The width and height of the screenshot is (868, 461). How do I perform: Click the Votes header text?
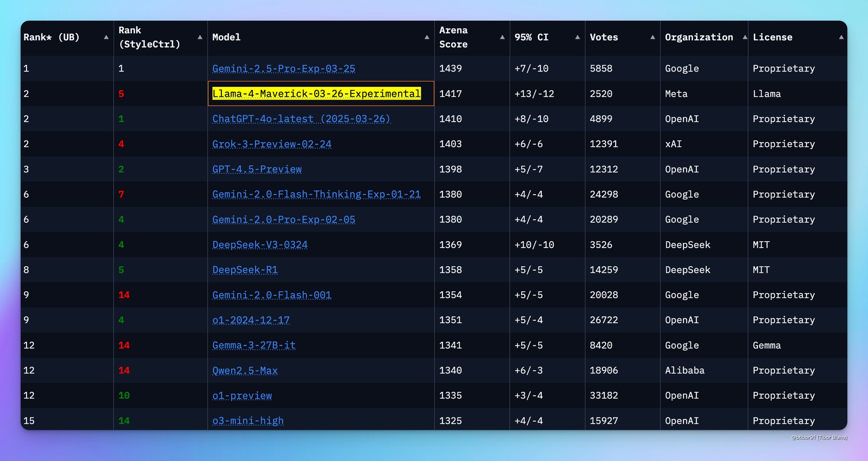pos(604,37)
